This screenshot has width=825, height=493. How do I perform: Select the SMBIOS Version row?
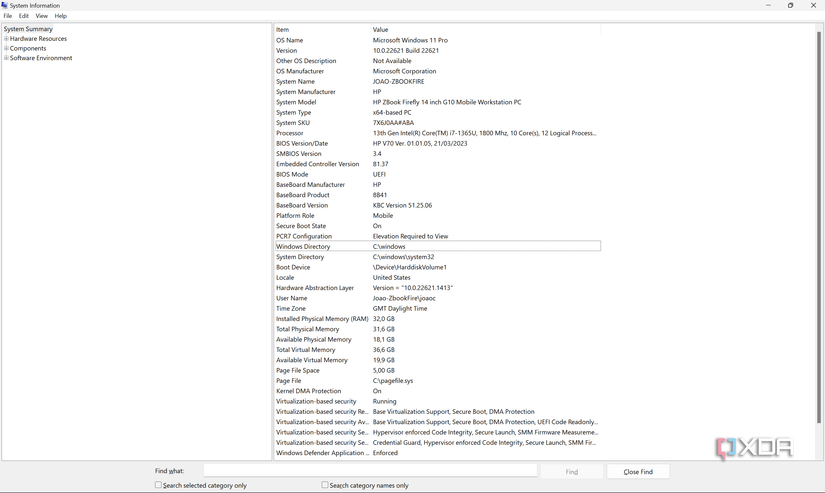click(437, 154)
